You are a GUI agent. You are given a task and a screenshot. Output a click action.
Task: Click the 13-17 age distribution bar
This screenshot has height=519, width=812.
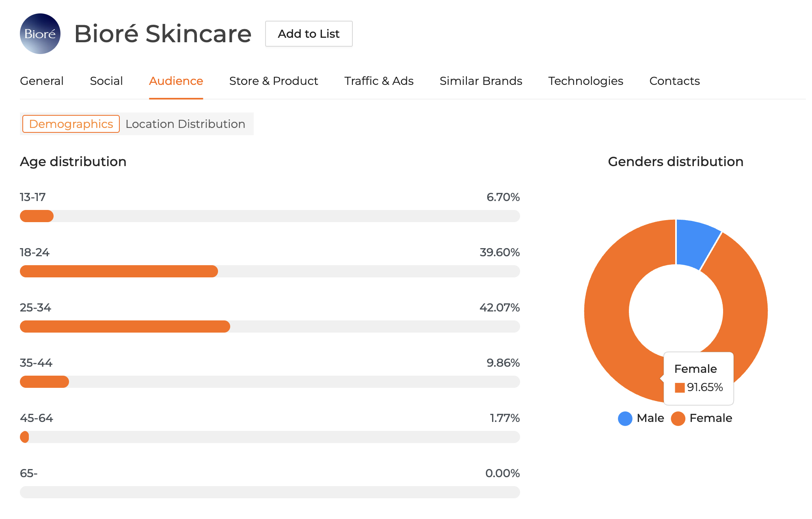pyautogui.click(x=37, y=216)
